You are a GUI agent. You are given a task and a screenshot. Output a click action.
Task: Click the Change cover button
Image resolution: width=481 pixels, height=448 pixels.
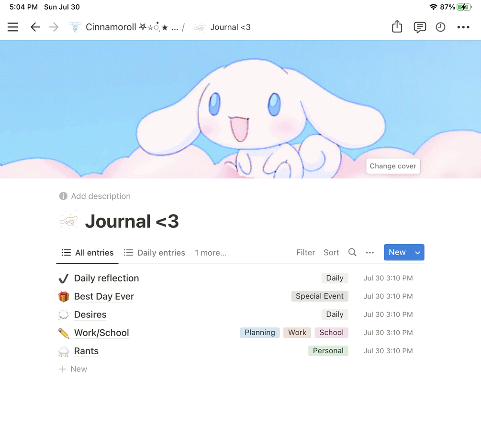(393, 166)
